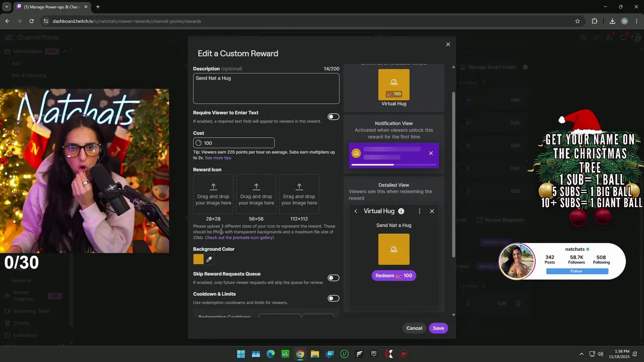The image size is (644, 362).
Task: Click Follow on the natchats overlay card
Action: [577, 271]
